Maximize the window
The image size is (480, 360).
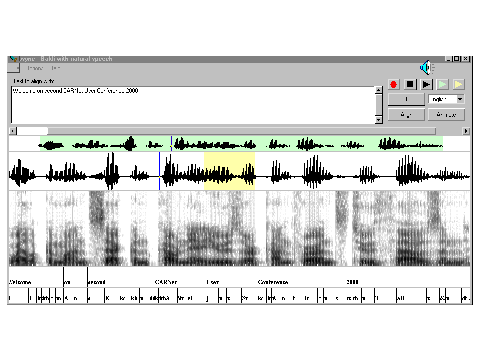(457, 59)
